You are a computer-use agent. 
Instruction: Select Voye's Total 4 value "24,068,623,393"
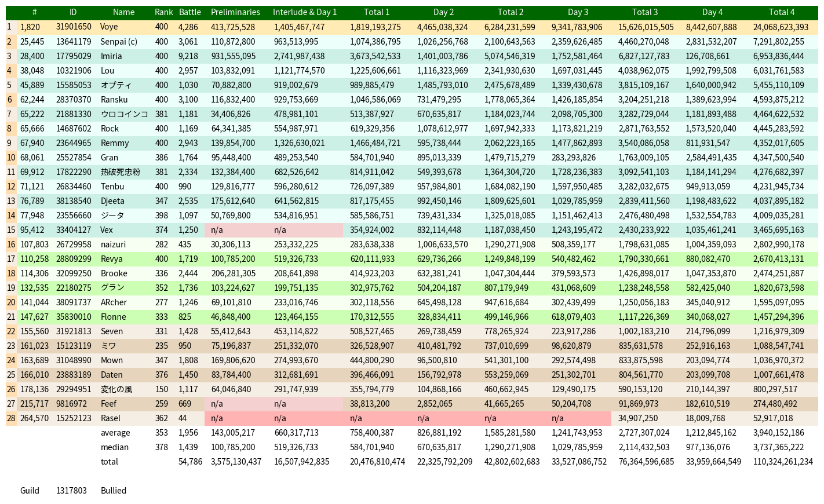click(781, 27)
